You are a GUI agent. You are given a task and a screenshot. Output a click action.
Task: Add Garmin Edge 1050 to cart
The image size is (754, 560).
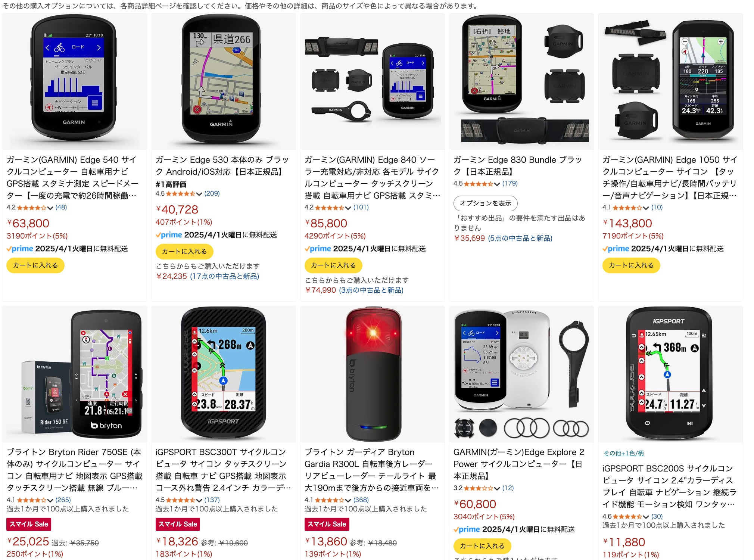631,265
